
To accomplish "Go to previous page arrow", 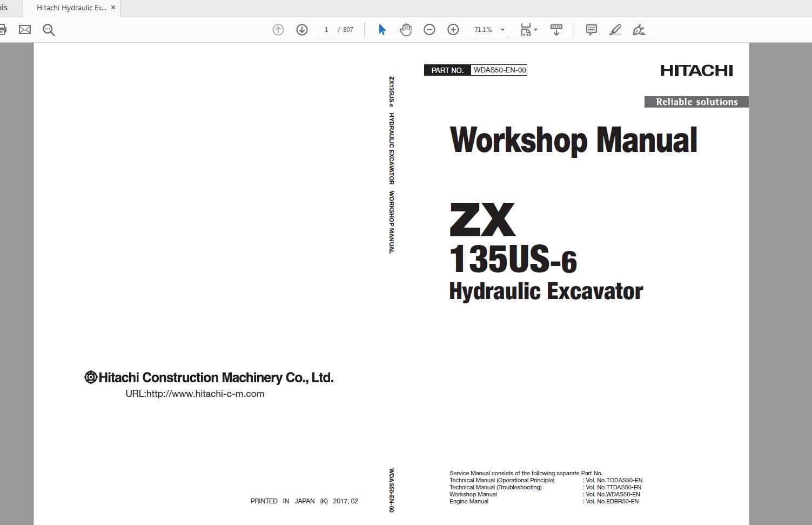I will point(278,30).
